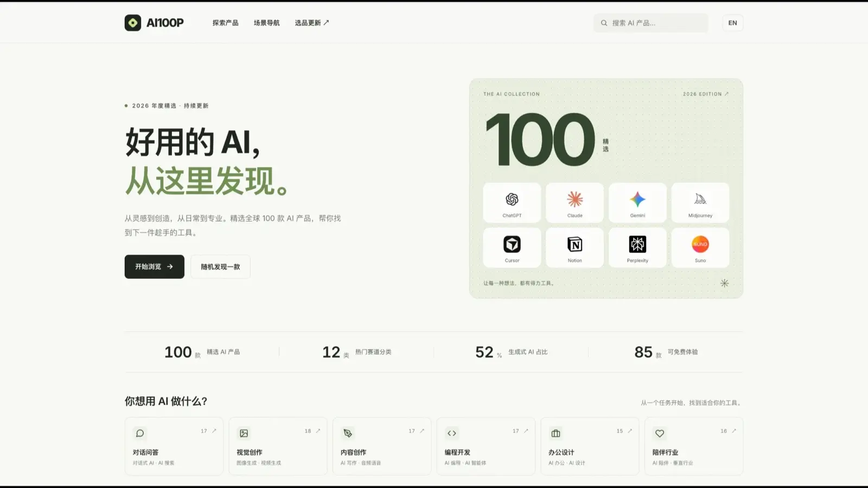Open the 编程开发 category card title
868x488 pixels.
(457, 452)
